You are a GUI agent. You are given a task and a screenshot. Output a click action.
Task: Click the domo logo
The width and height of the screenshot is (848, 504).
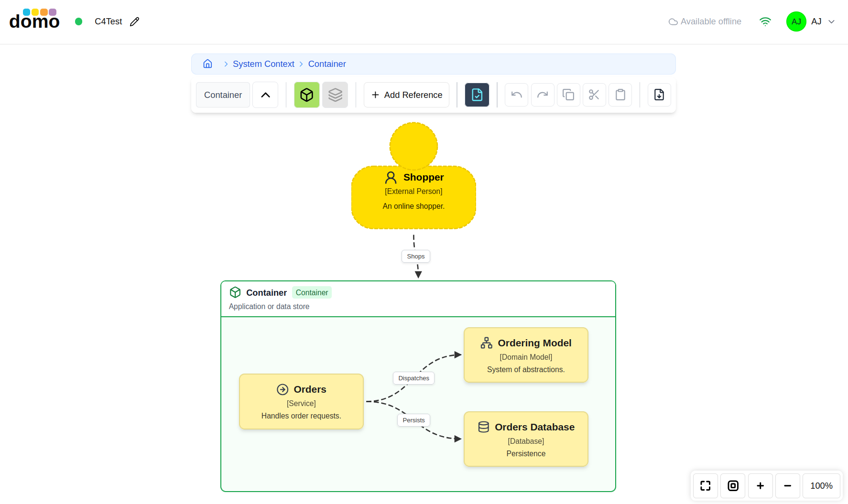click(x=34, y=20)
